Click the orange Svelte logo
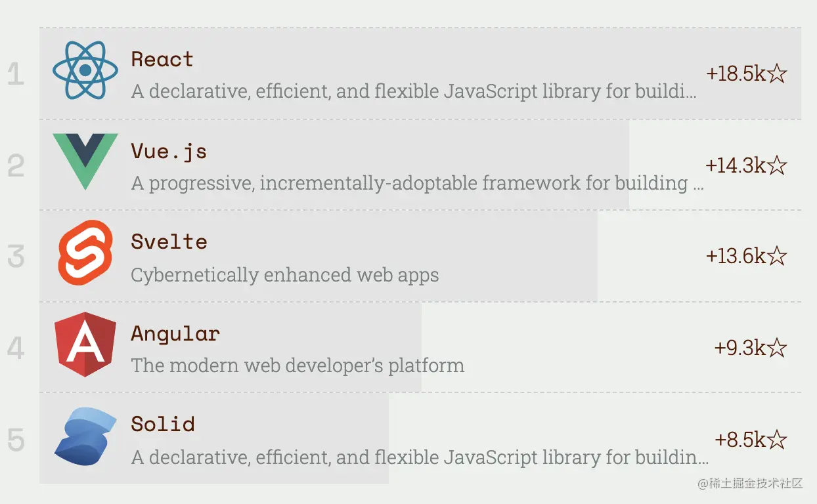Image resolution: width=817 pixels, height=504 pixels. tap(85, 253)
